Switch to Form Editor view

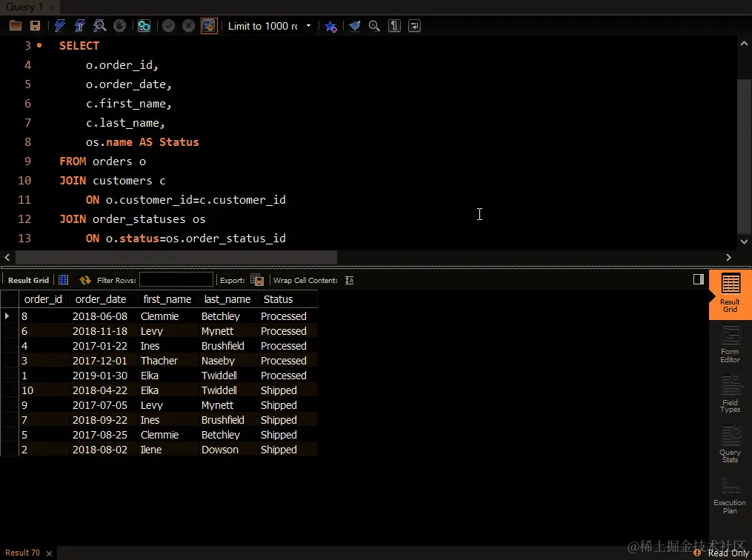click(730, 344)
